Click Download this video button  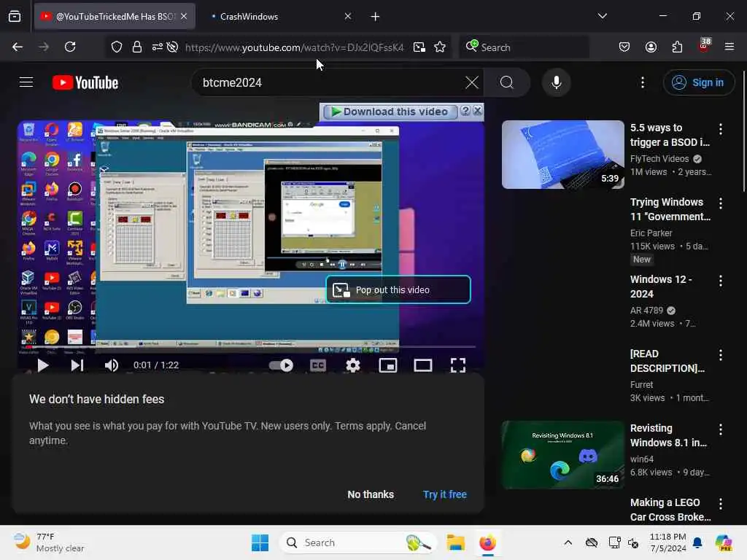click(390, 112)
